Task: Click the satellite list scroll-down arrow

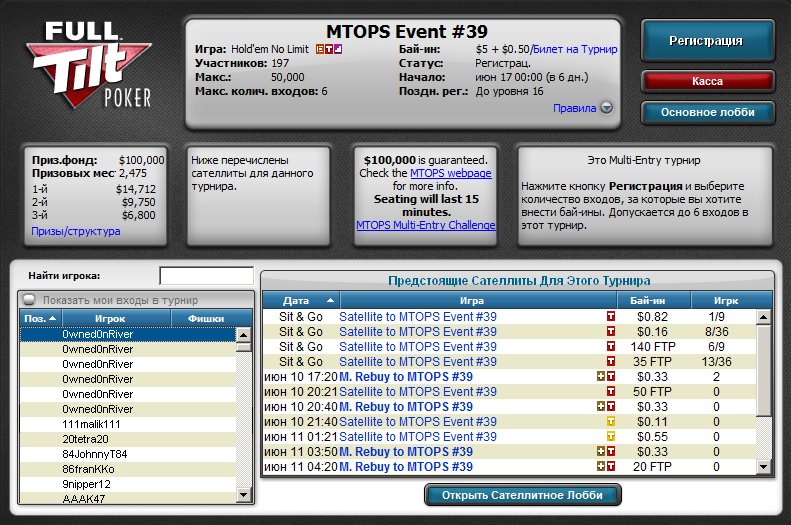Action: (x=764, y=467)
